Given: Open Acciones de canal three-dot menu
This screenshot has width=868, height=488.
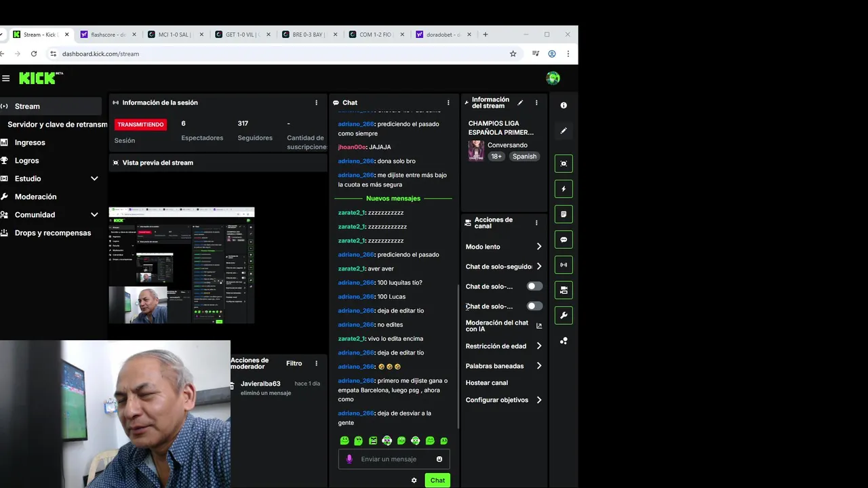Looking at the screenshot, I should [536, 222].
